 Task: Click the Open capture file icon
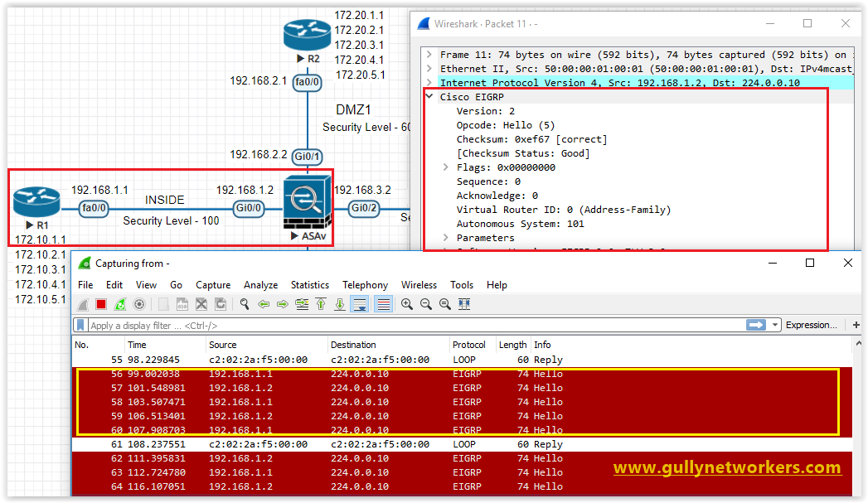point(163,304)
